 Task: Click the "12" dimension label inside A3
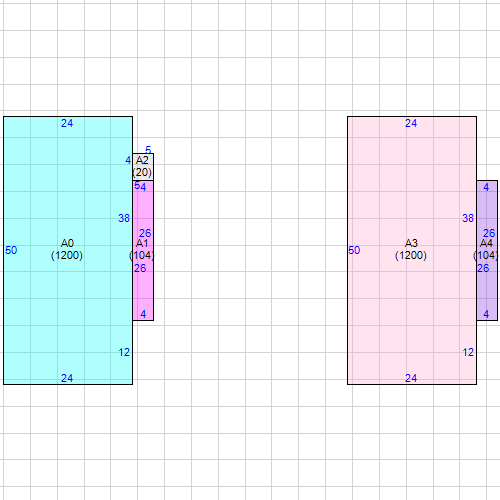pos(468,352)
